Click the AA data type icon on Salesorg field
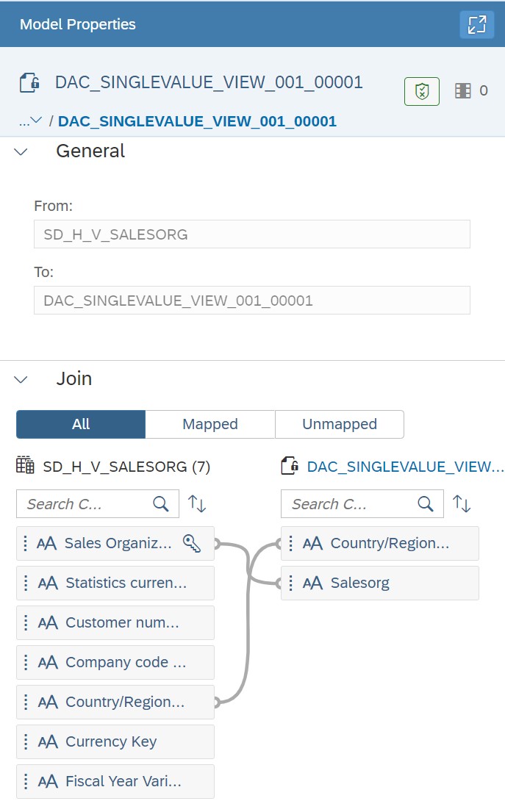This screenshot has width=505, height=812. pyautogui.click(x=312, y=583)
